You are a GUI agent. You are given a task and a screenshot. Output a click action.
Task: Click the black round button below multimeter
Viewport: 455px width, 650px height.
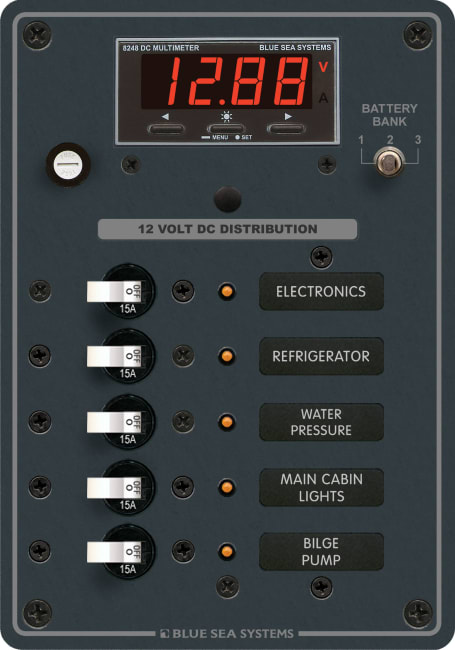pyautogui.click(x=228, y=199)
